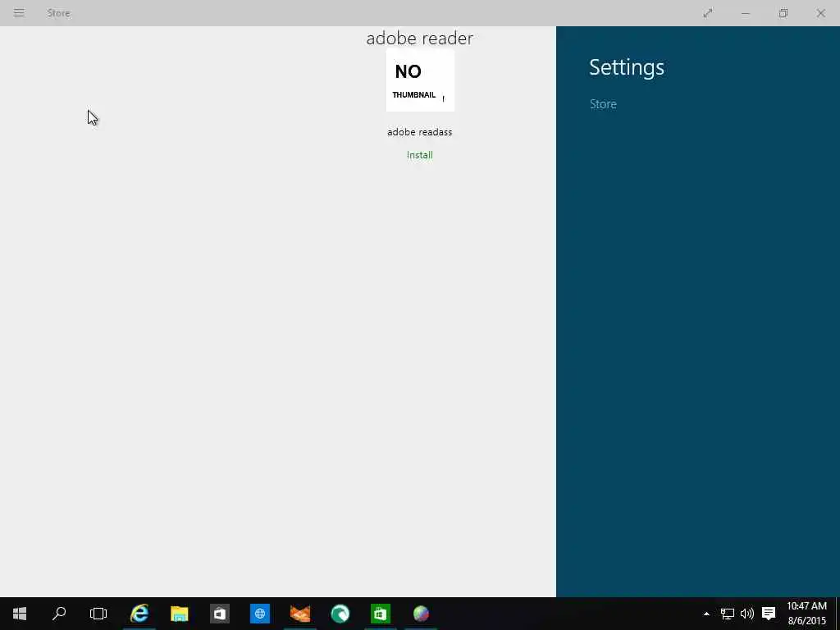Viewport: 840px width, 630px height.
Task: Open the colorful sphere app on the taskbar
Action: tap(421, 614)
